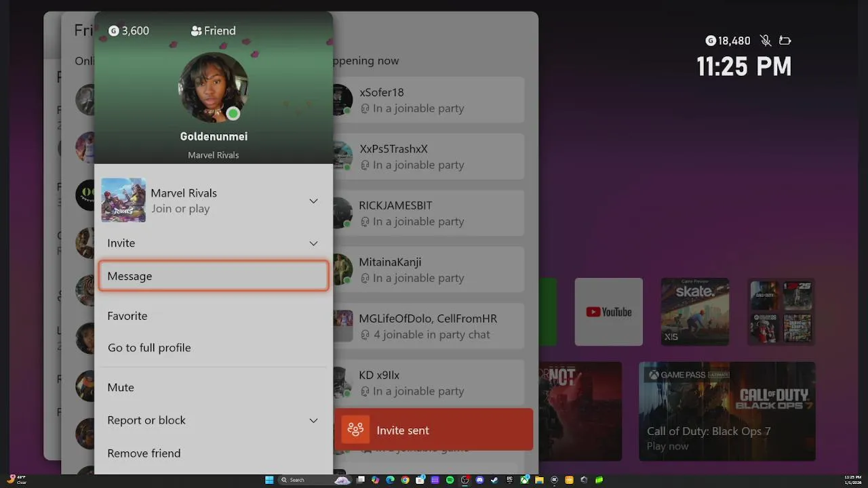This screenshot has width=868, height=488.
Task: Open the green app icon on the taskbar
Action: 599,480
